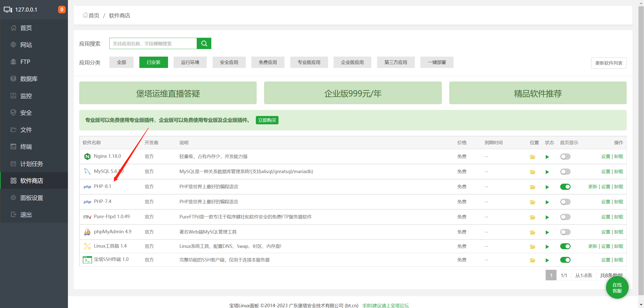644x308 pixels.
Task: Select the 一键部署 category tab
Action: click(x=437, y=62)
